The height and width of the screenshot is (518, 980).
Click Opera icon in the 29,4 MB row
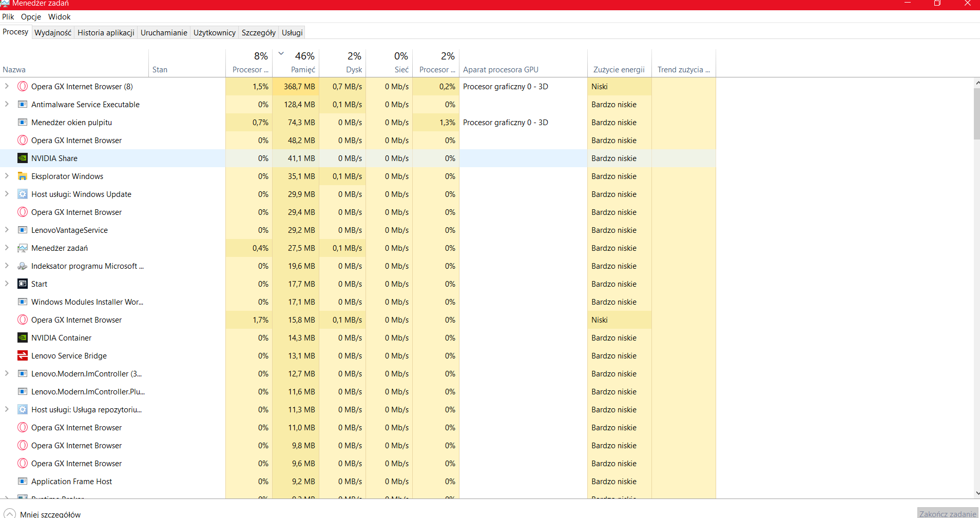(23, 212)
